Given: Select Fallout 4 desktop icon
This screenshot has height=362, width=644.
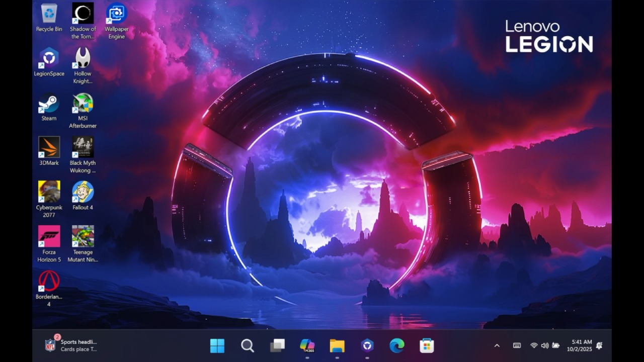Looking at the screenshot, I should [83, 196].
